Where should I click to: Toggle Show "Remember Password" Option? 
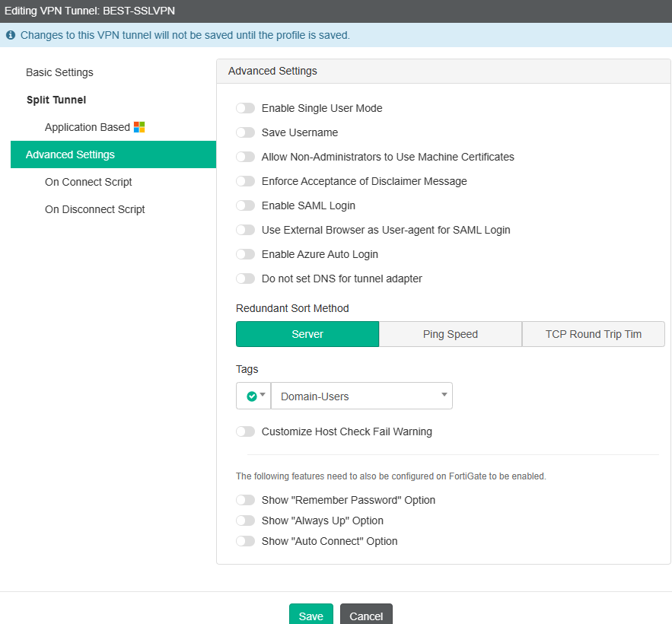click(x=245, y=500)
